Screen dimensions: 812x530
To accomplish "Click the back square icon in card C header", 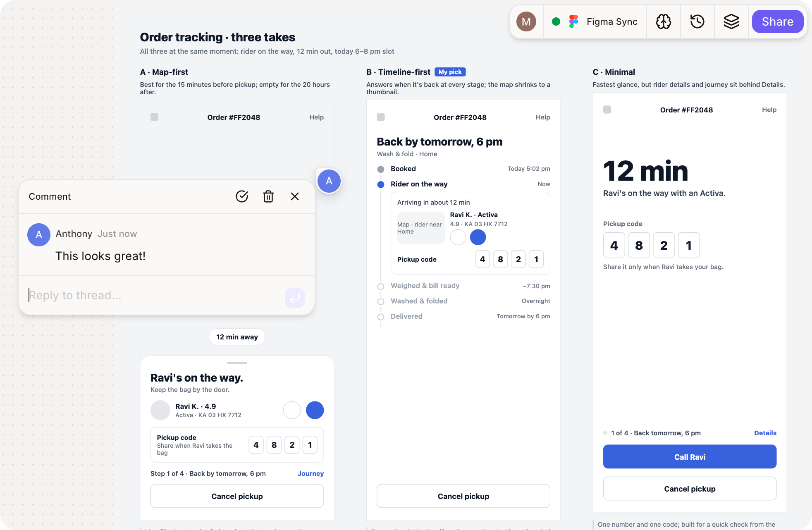I will [607, 110].
